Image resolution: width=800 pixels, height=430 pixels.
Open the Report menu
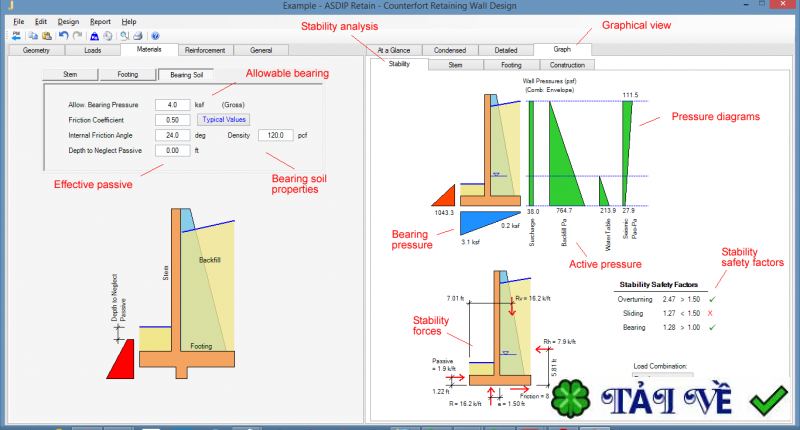(100, 21)
